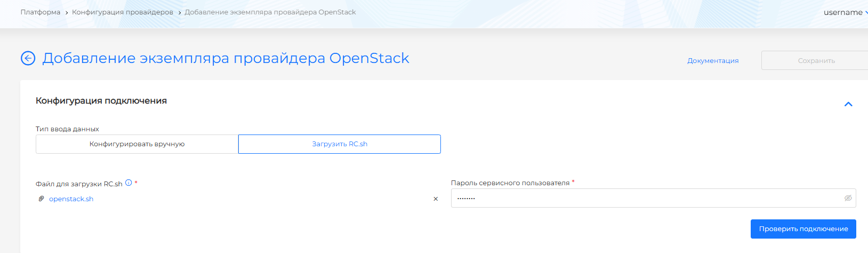This screenshot has height=253, width=868.
Task: Click the Пароль сервисного пользователя label
Action: pyautogui.click(x=510, y=183)
